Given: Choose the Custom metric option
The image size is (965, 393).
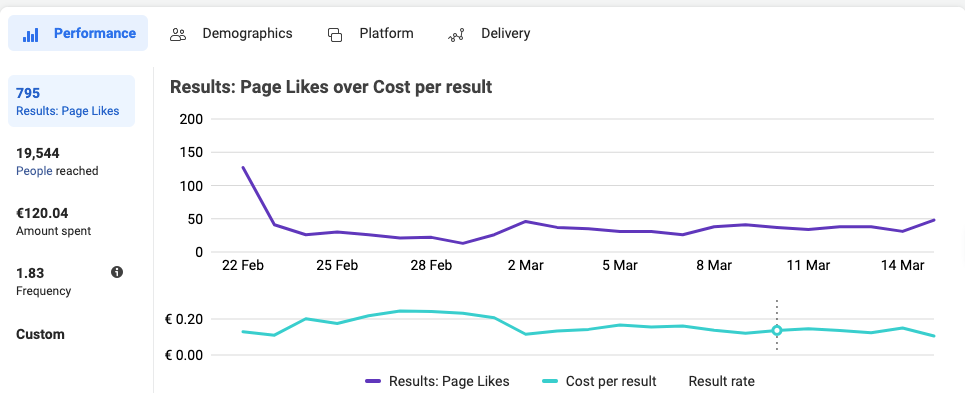Looking at the screenshot, I should tap(40, 335).
